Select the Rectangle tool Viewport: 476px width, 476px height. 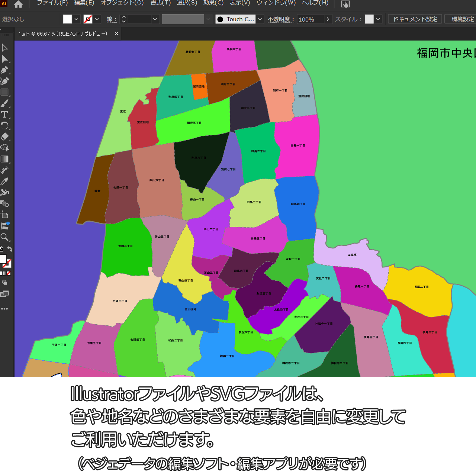[4, 92]
